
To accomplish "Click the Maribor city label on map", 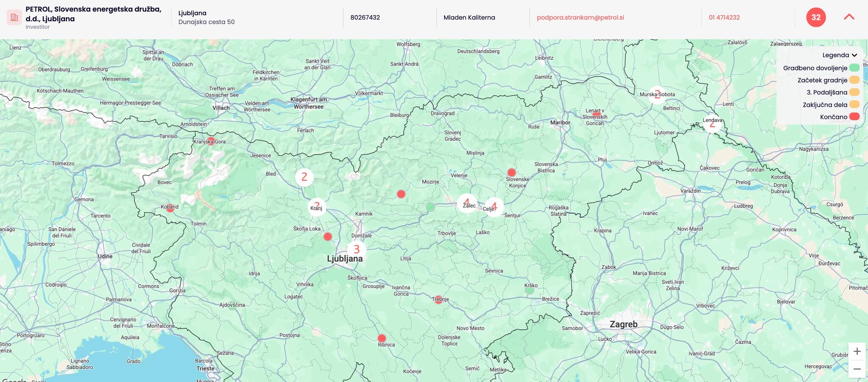I will (x=560, y=122).
